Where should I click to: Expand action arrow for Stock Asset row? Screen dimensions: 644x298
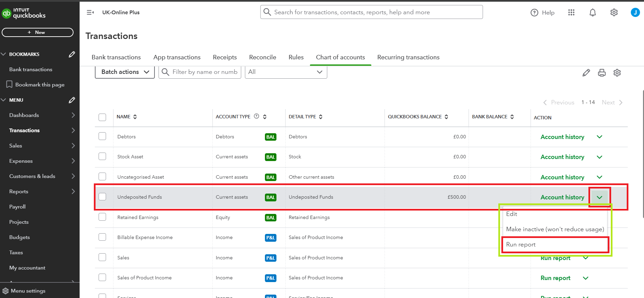tap(599, 157)
